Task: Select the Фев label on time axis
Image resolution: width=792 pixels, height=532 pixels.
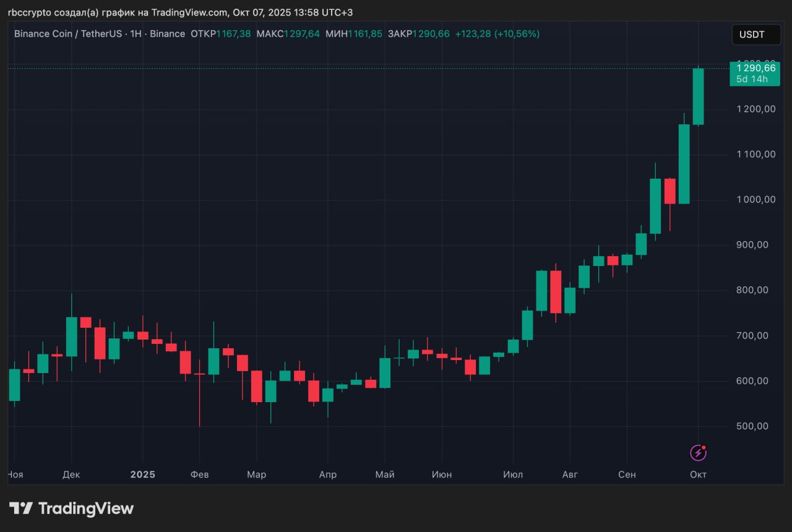Action: [199, 474]
